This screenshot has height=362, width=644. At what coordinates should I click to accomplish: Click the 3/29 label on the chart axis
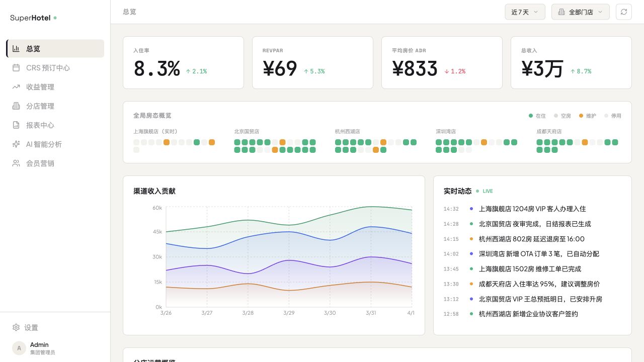[289, 313]
